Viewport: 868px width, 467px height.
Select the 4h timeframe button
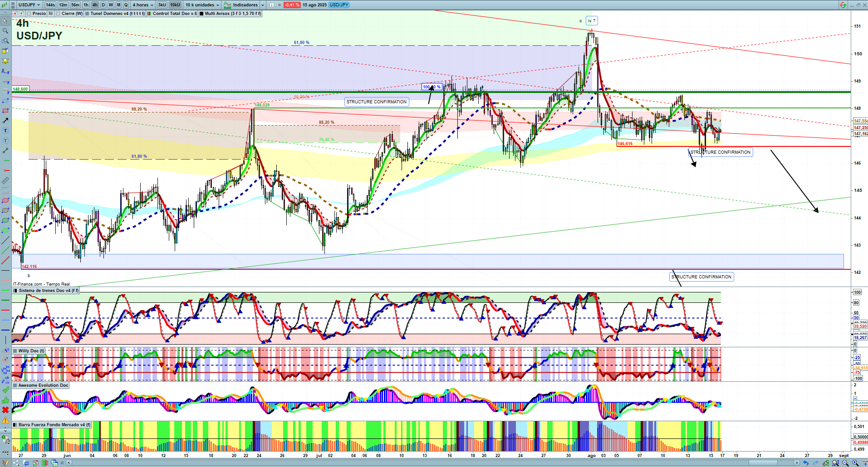pos(95,5)
